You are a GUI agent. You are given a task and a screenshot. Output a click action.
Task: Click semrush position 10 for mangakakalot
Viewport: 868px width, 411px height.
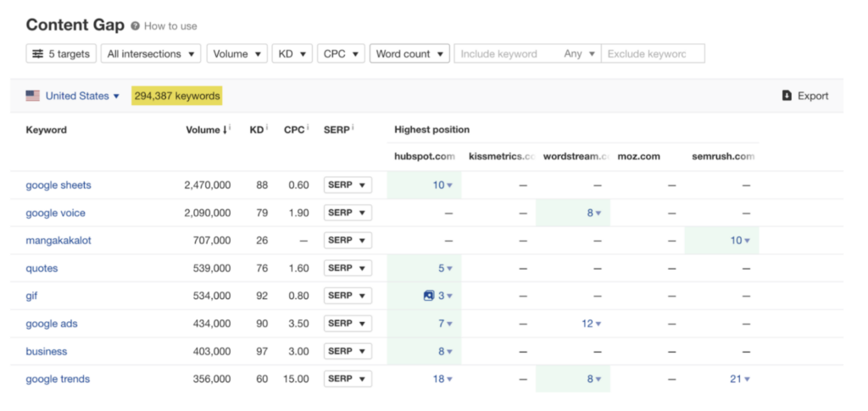point(740,241)
